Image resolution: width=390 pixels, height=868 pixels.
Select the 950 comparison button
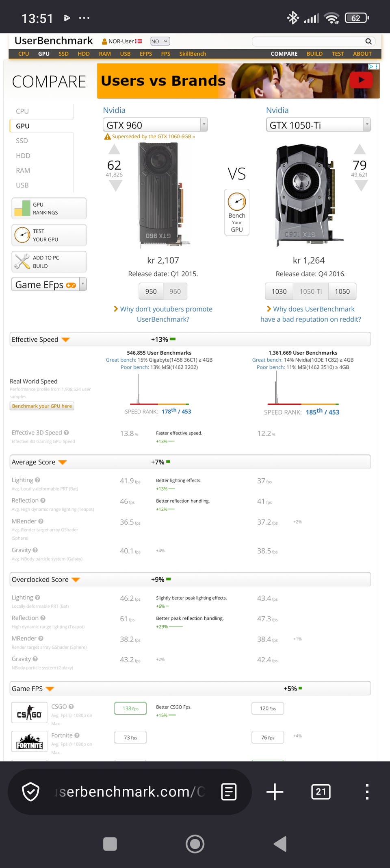[151, 291]
